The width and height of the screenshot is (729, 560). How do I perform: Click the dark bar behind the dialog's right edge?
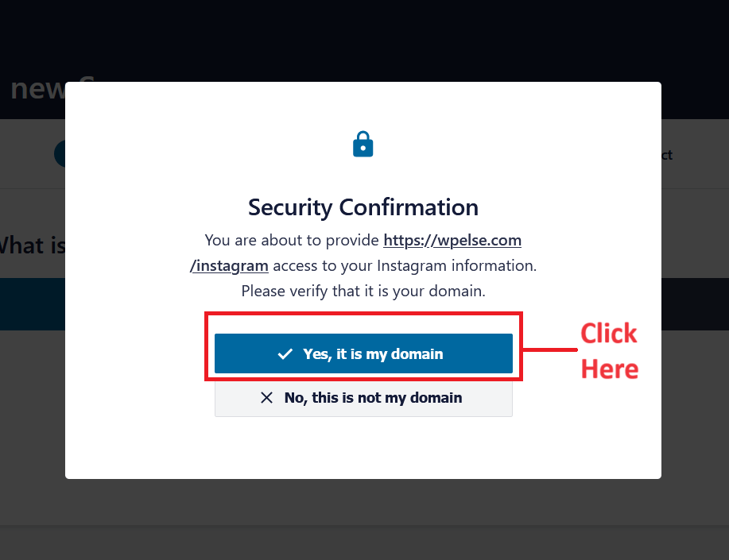pyautogui.click(x=695, y=304)
